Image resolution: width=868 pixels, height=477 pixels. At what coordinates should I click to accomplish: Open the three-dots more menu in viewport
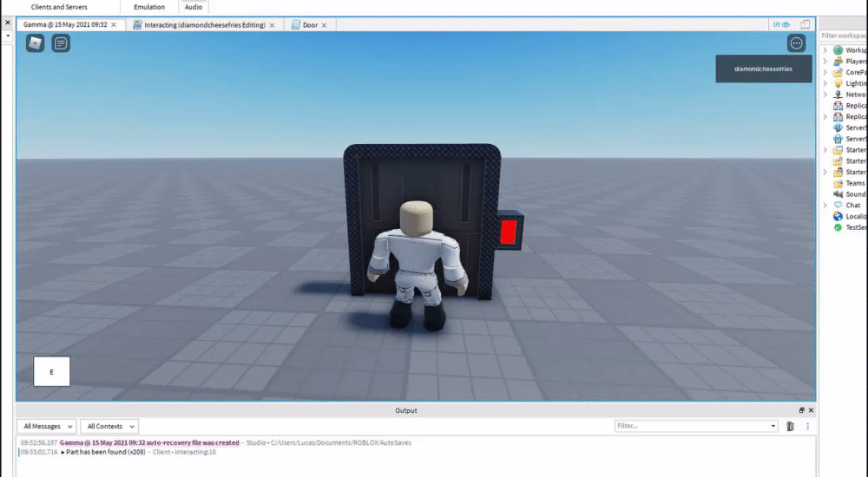coord(796,43)
